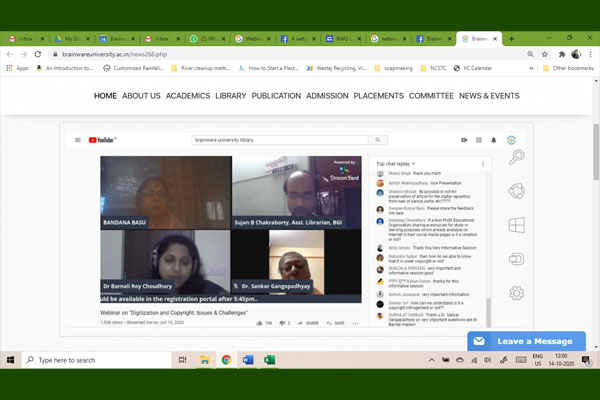Click the magnifier icon in right sidebar
The image size is (600, 400).
click(516, 157)
